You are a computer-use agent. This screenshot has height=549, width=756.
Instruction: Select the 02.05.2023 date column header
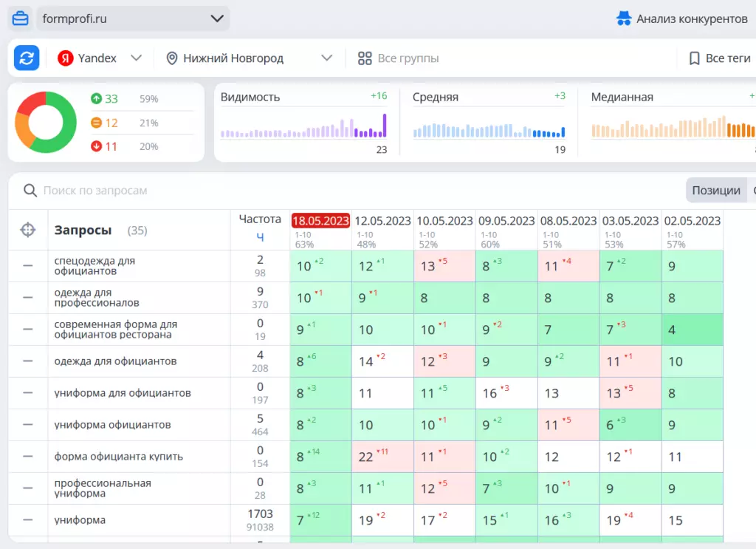click(x=693, y=221)
